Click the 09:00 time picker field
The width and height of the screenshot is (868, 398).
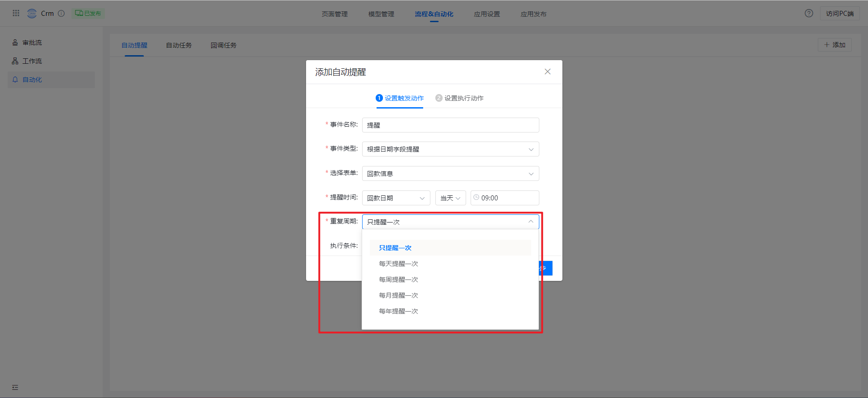click(x=505, y=198)
